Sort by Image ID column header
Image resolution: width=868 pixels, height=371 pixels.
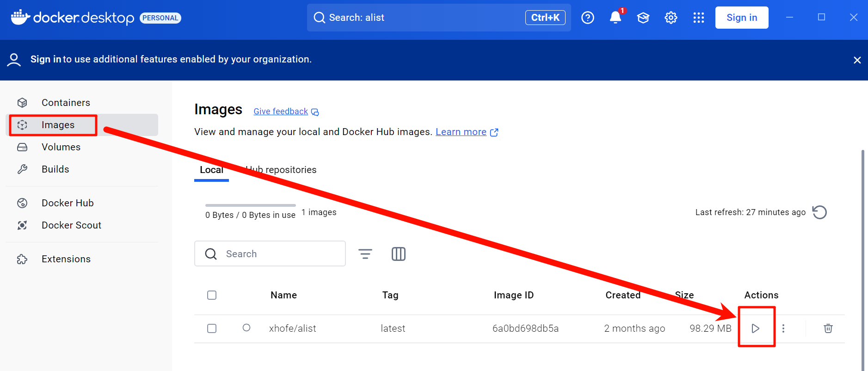coord(514,295)
